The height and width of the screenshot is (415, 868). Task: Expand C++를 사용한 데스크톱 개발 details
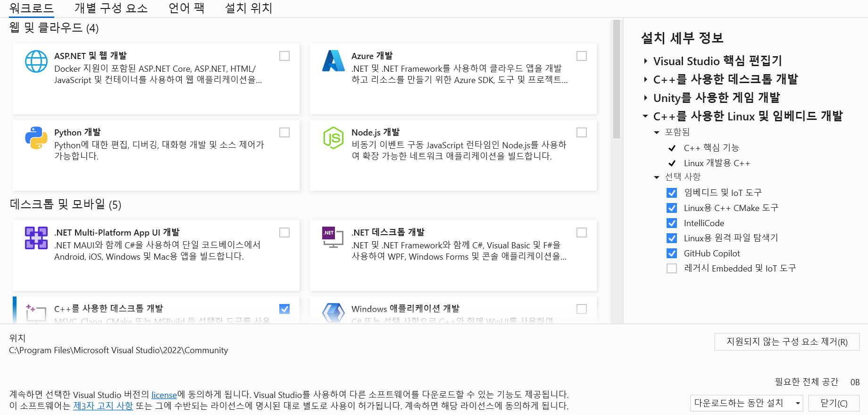click(645, 79)
